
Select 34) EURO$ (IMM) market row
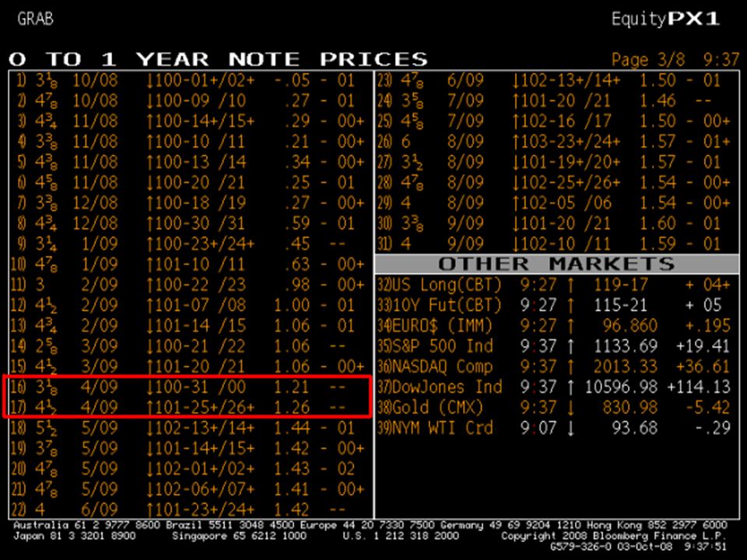coord(556,326)
